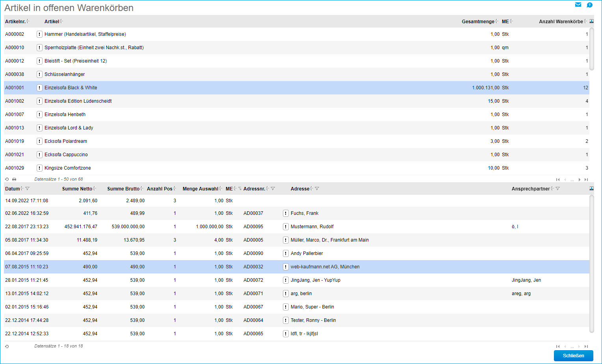Open info icon for Einzelsofa Black & White
Viewport: 602px width, 364px height.
coord(39,88)
